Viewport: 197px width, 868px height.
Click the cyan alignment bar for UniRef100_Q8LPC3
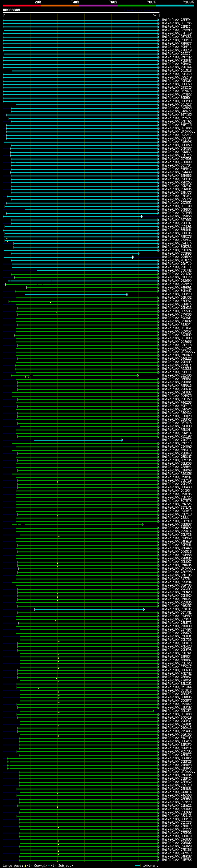[x=76, y=294]
